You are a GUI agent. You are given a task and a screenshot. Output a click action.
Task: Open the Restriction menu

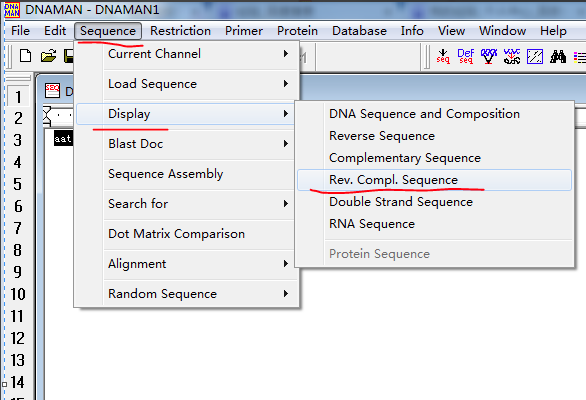(x=181, y=31)
